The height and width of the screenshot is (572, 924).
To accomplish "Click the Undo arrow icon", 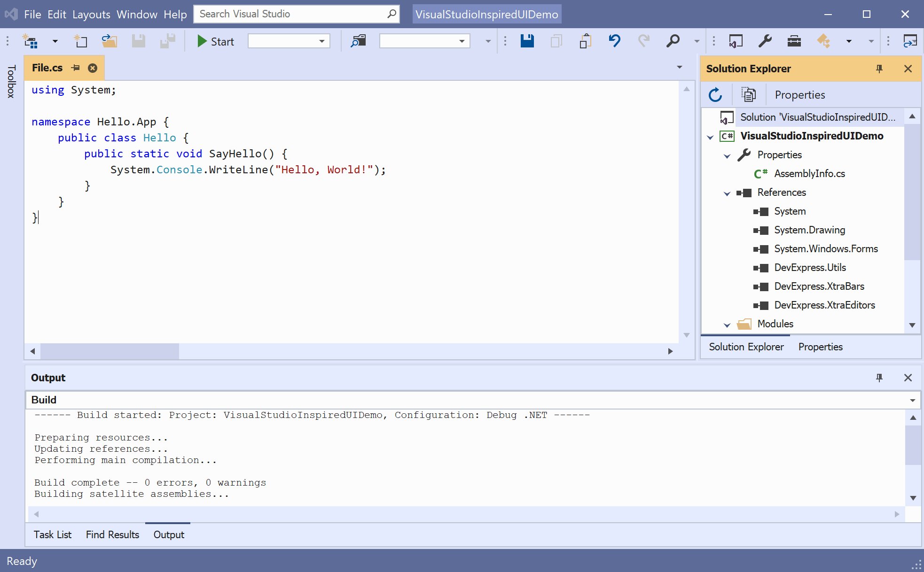I will click(614, 41).
